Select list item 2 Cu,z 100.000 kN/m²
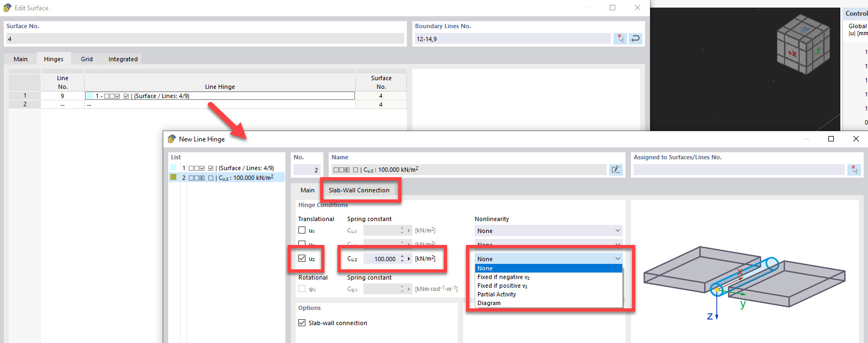This screenshot has height=343, width=868. [x=228, y=178]
